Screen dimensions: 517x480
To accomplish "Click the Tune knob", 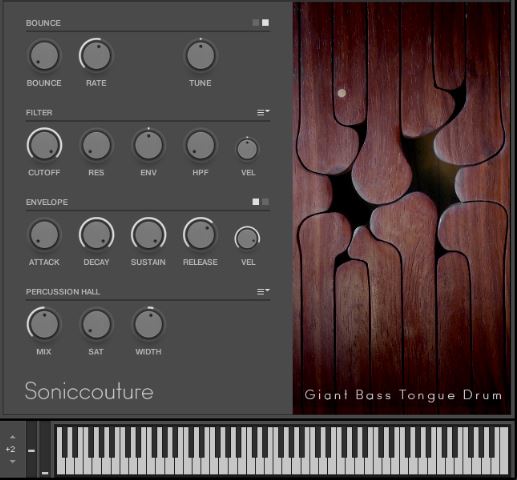I will tap(200, 56).
